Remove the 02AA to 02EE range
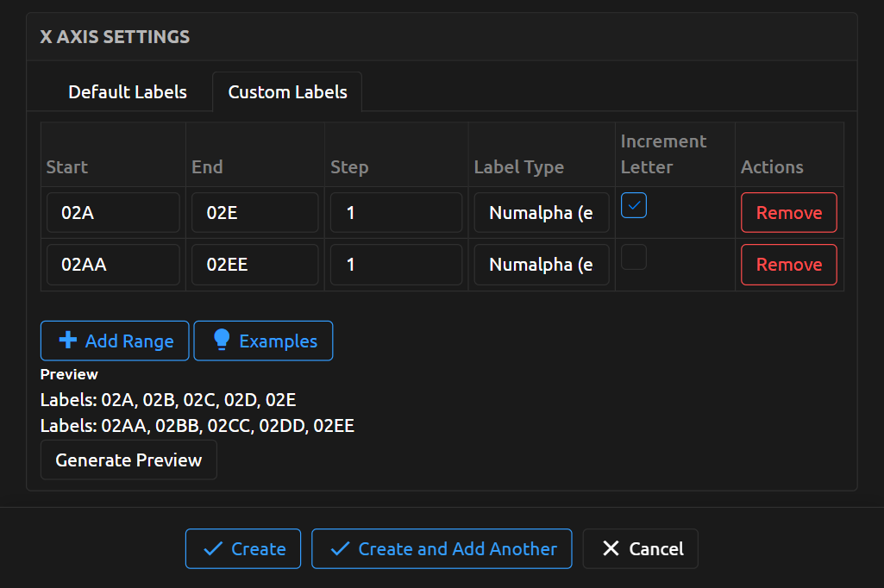 tap(788, 264)
